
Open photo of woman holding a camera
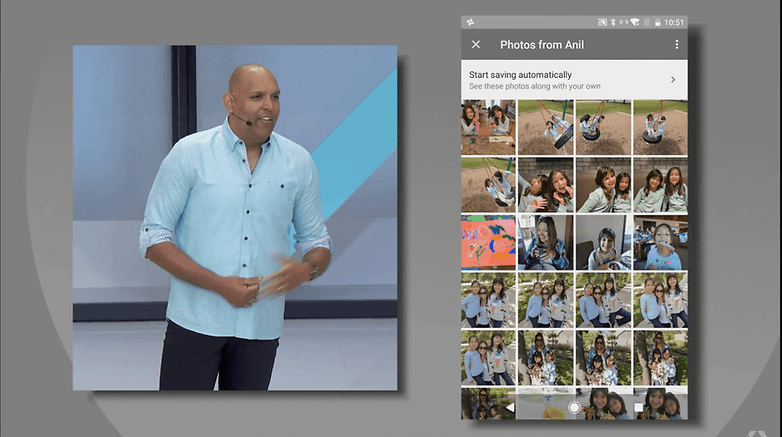pos(546,242)
